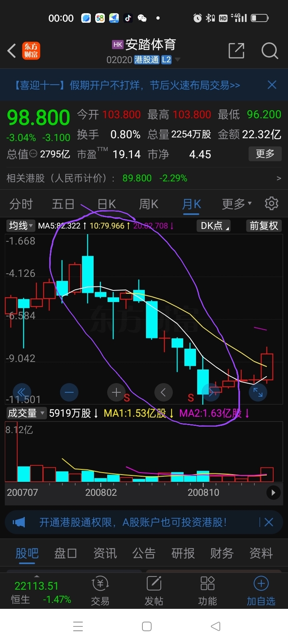Switch to 周K chart tab
This screenshot has width=288, height=644.
tap(149, 204)
